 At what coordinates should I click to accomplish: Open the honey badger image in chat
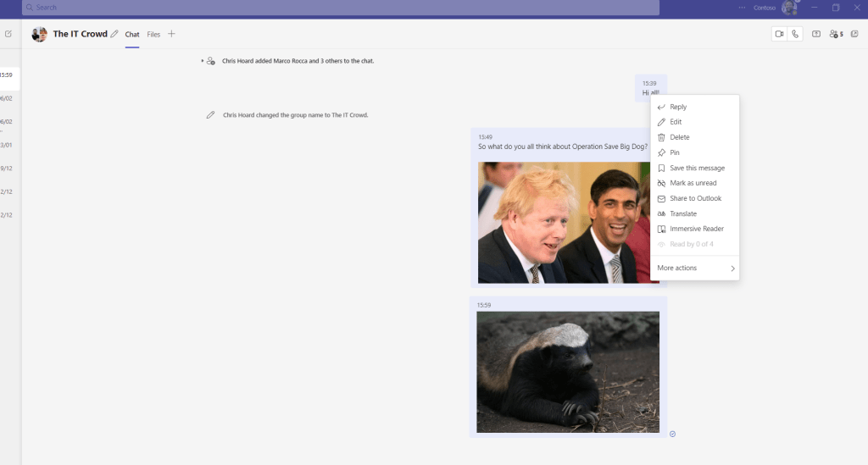pos(568,372)
